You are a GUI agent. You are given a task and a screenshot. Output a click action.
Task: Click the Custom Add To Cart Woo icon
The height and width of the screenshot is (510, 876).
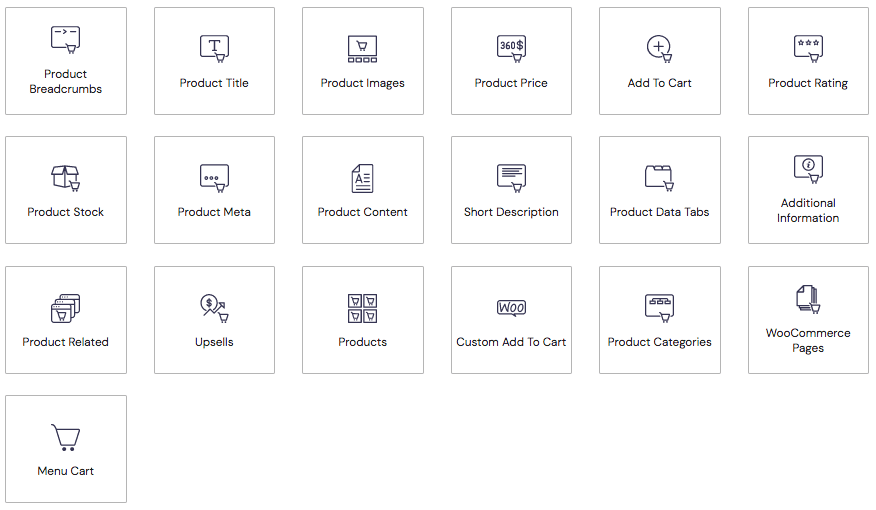pos(511,308)
